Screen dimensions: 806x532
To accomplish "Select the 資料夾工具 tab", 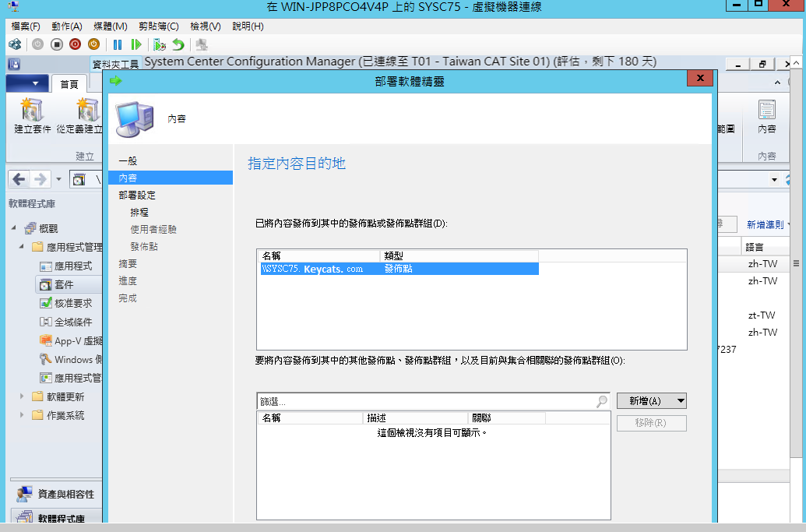I will coord(116,64).
